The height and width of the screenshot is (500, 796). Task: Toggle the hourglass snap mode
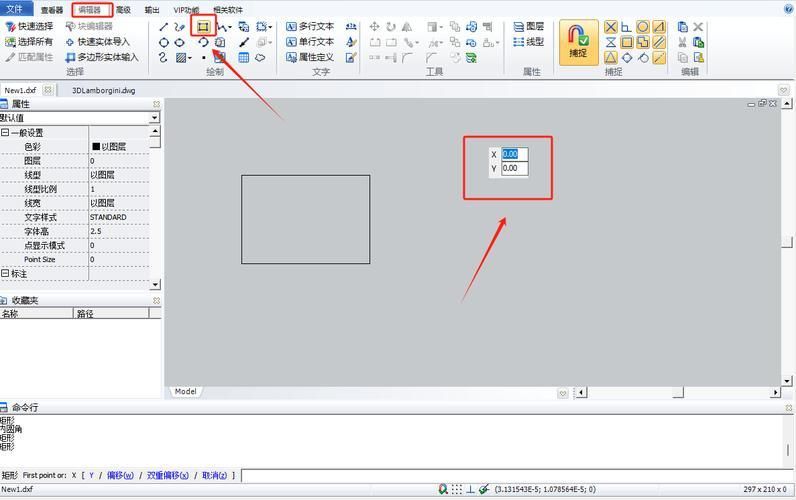click(x=611, y=42)
